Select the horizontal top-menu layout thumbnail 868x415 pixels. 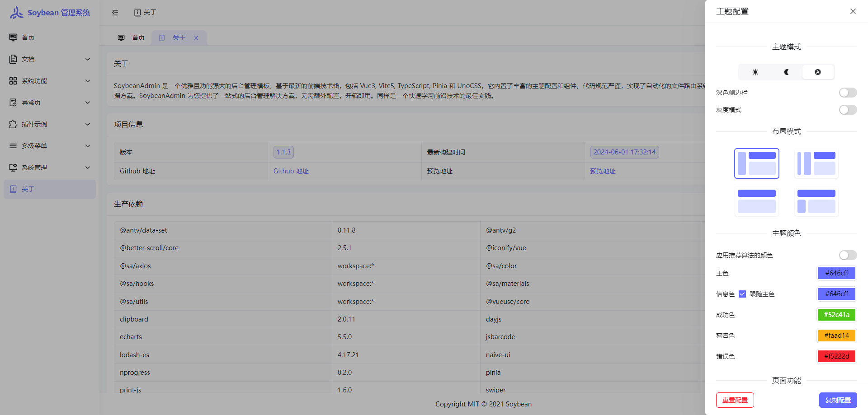[756, 201]
